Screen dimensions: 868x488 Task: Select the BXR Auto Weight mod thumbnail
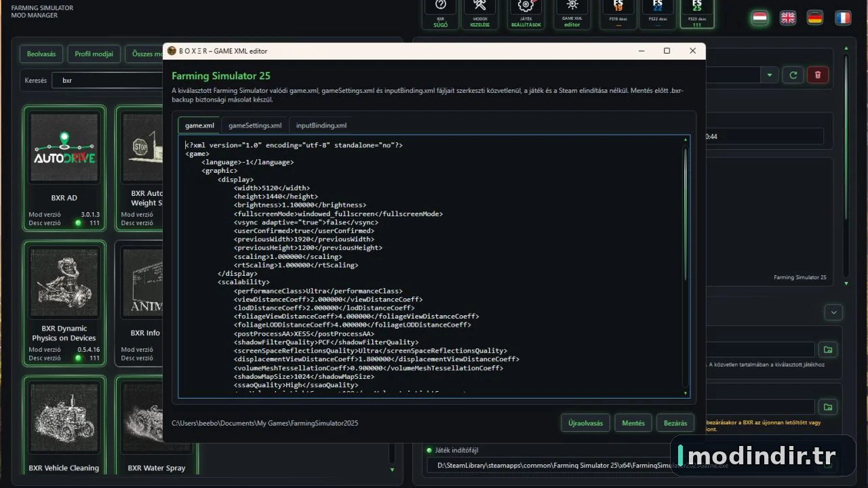(x=143, y=147)
